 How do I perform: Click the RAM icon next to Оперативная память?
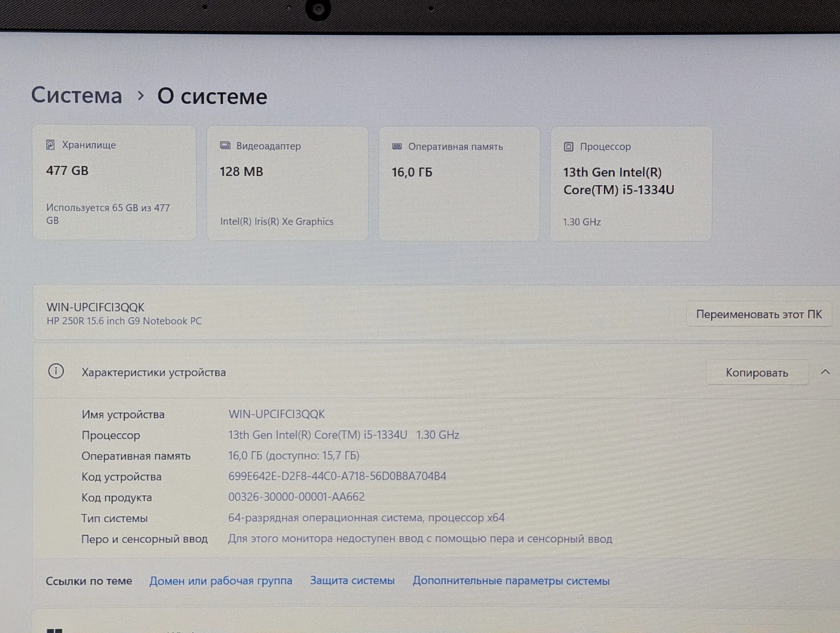(397, 146)
